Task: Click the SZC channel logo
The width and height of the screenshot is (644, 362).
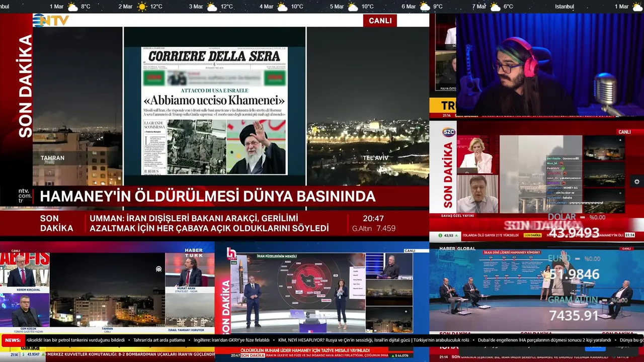Action: pos(448,132)
